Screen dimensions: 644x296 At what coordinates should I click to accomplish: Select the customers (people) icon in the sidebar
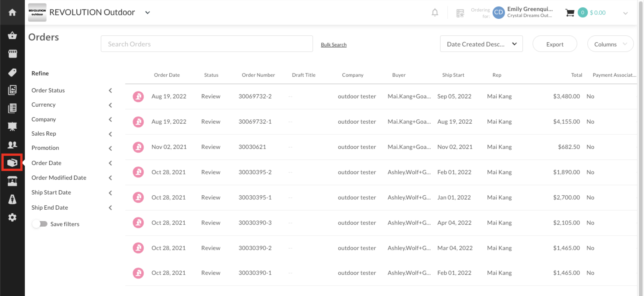click(x=12, y=145)
